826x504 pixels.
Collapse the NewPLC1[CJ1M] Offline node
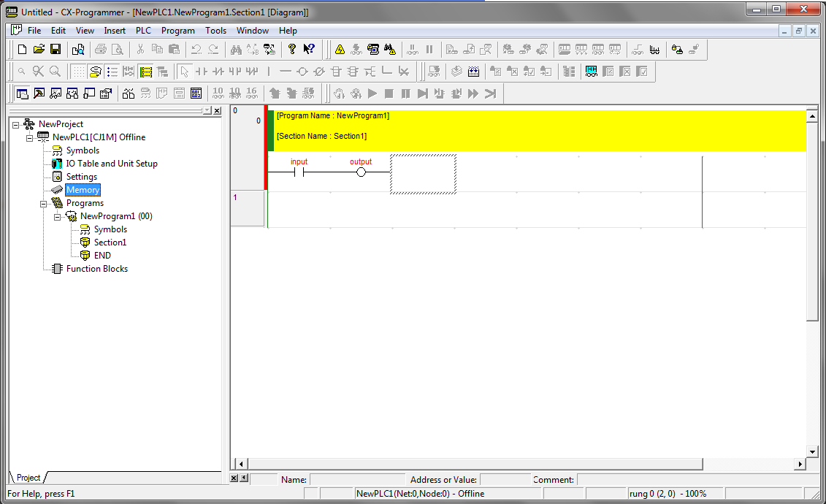[29, 138]
